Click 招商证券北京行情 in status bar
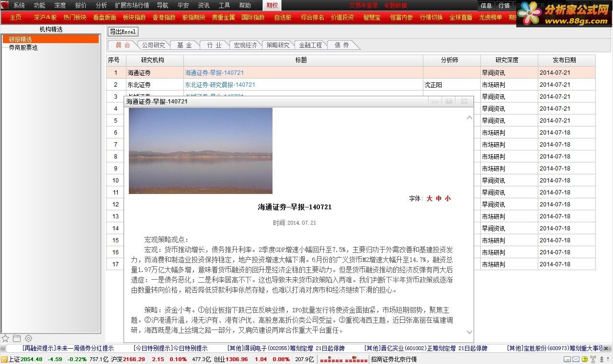 (394, 359)
